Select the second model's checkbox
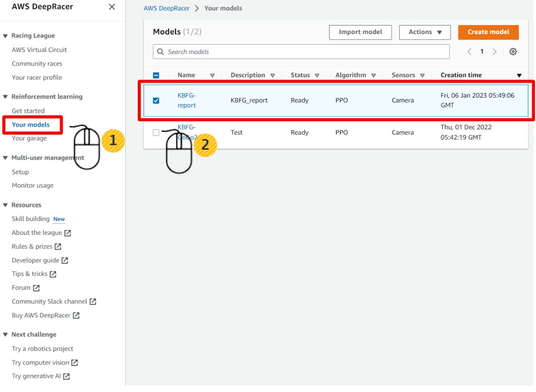 (156, 133)
